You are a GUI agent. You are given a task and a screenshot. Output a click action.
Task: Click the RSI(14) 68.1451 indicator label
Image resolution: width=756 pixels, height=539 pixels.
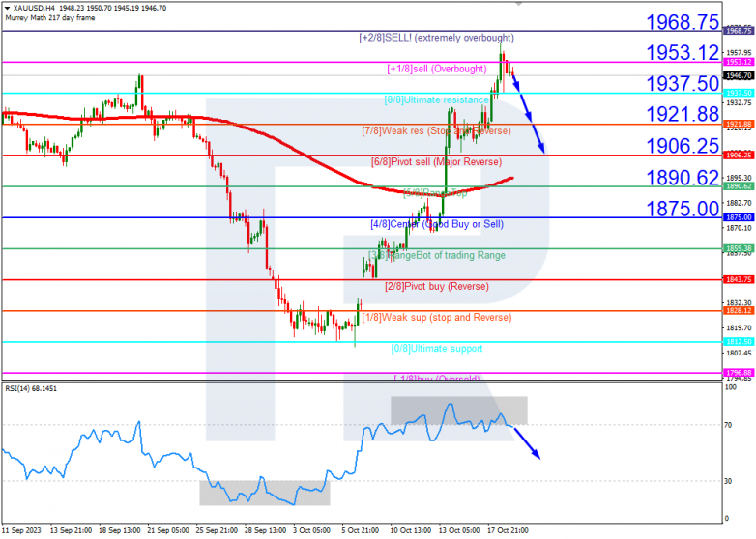31,388
